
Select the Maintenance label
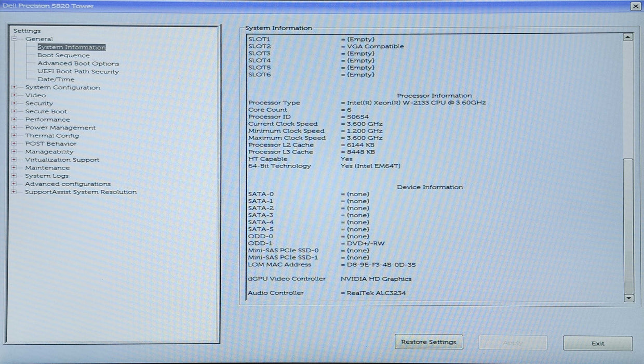coord(47,168)
